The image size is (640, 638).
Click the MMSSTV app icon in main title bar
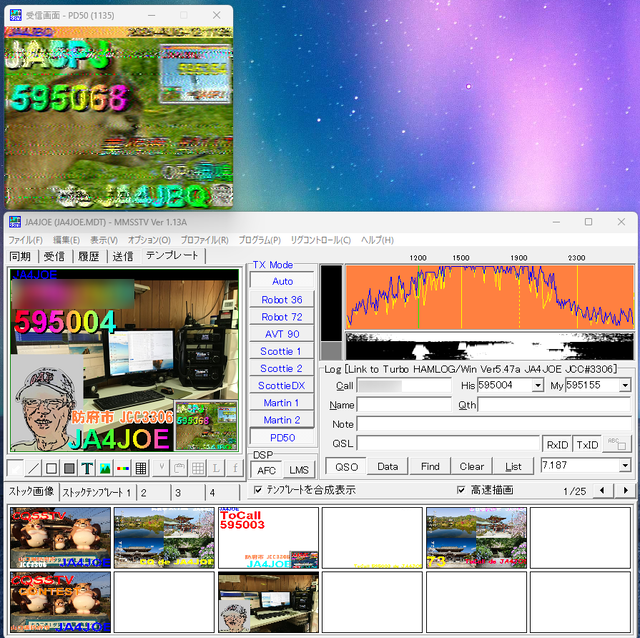pos(15,222)
